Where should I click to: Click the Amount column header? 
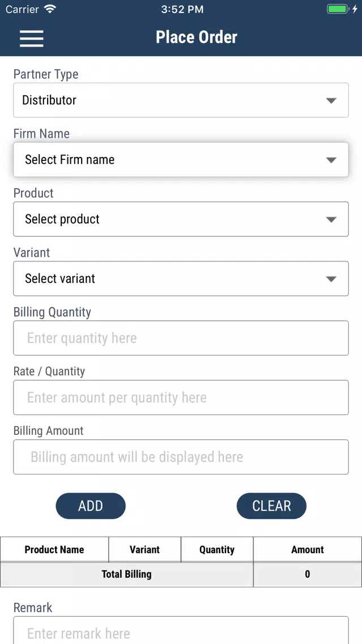coord(308,549)
